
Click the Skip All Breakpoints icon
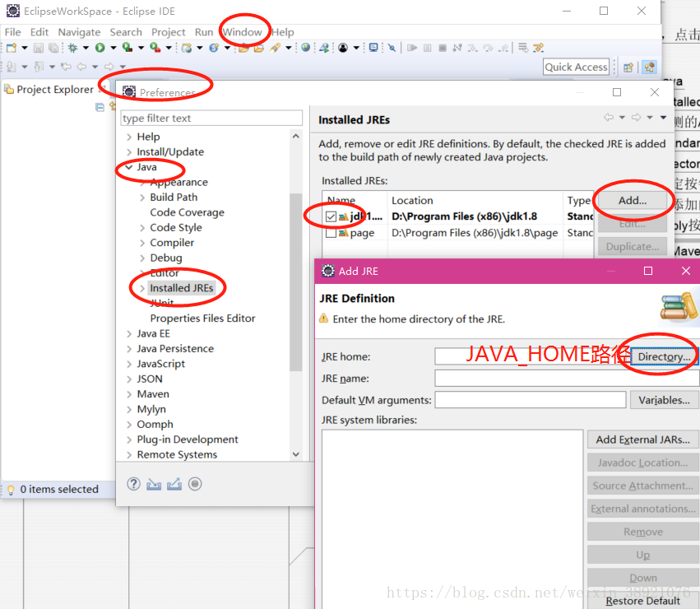coord(392,48)
